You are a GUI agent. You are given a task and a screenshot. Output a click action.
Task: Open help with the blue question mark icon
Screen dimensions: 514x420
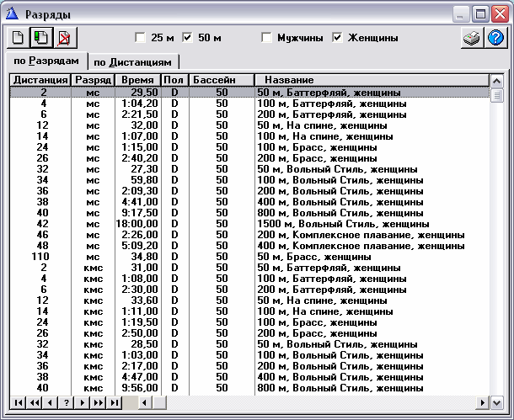coord(495,38)
